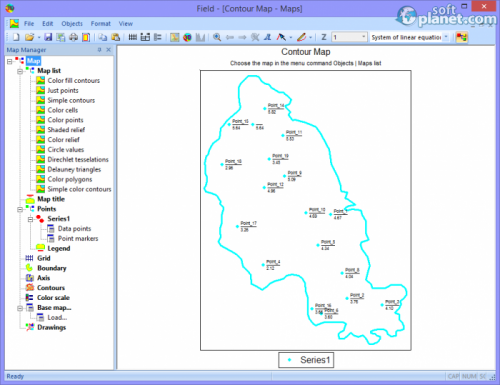Select Circle values map entry
Image resolution: width=500 pixels, height=385 pixels.
click(x=66, y=150)
